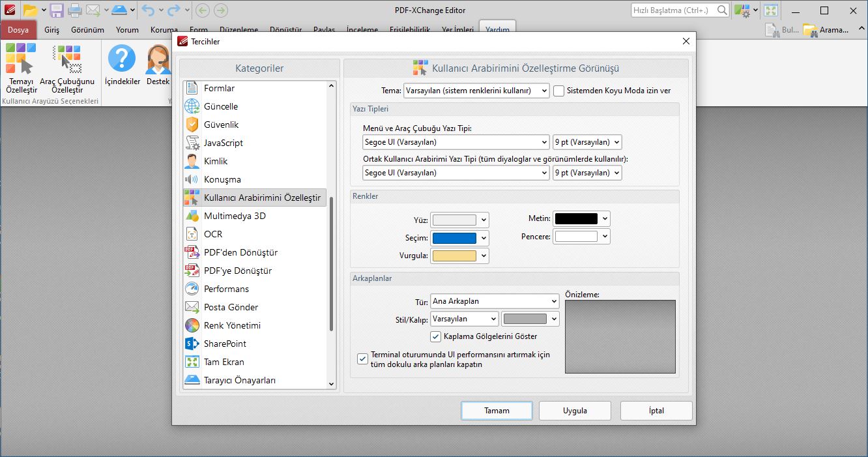Select the Güvenlik category
The height and width of the screenshot is (457, 868).
(255, 125)
